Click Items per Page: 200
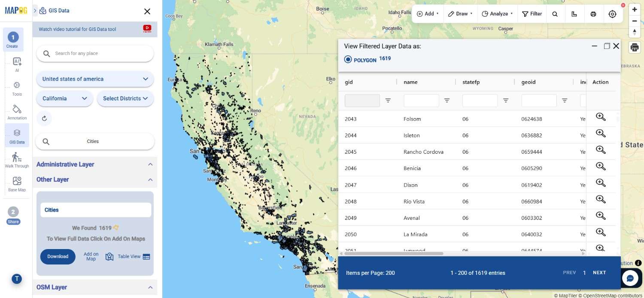Image resolution: width=644 pixels, height=298 pixels. click(371, 273)
